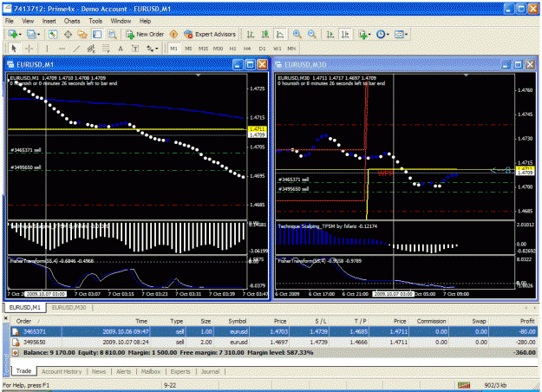Open the File menu

pos(10,21)
